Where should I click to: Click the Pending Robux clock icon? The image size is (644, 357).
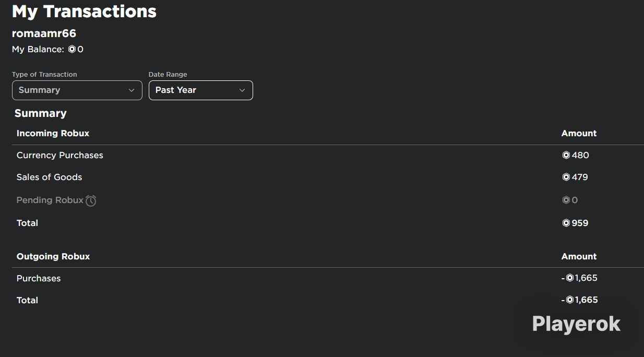click(91, 200)
